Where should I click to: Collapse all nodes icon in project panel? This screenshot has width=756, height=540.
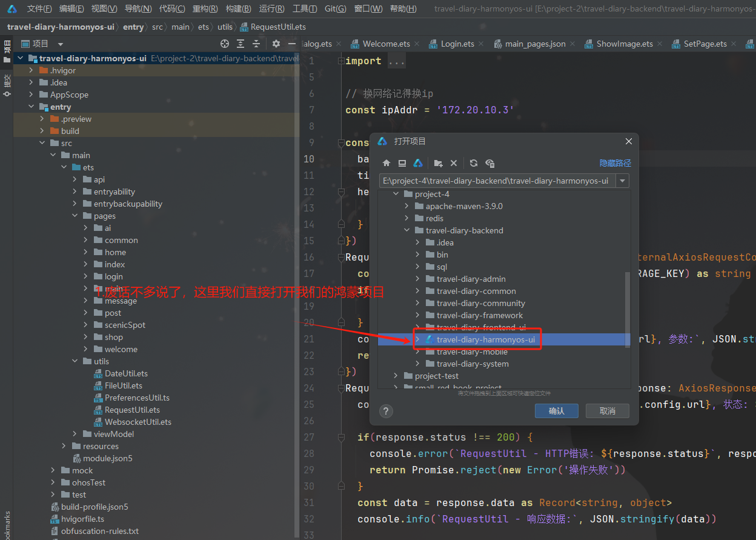(256, 44)
